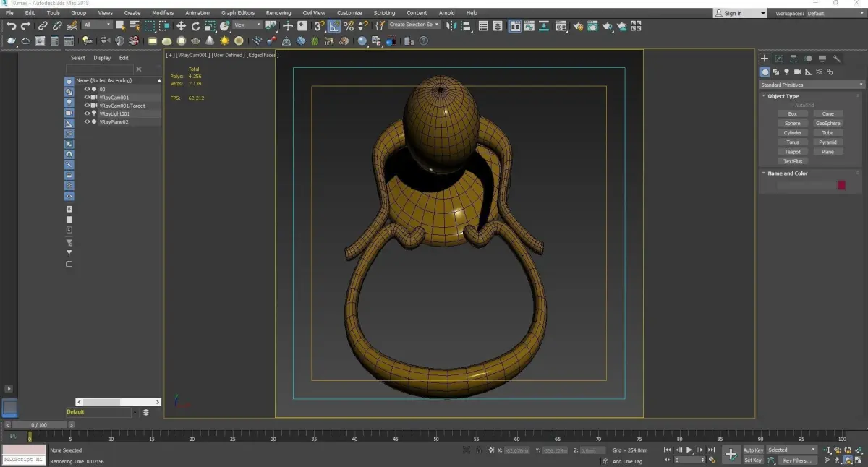Toggle Auto Key animation mode
Screen dimensions: 868x467
753,450
